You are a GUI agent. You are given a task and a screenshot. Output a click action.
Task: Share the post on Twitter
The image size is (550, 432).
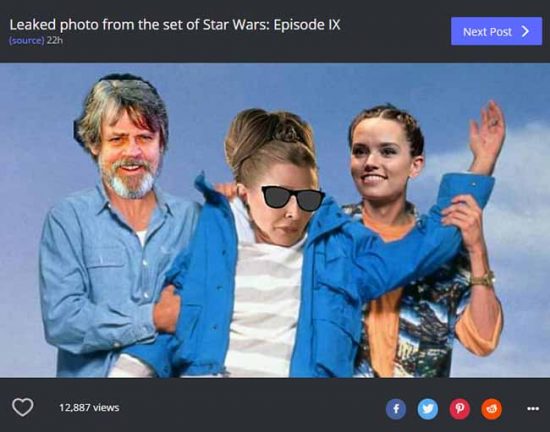428,409
